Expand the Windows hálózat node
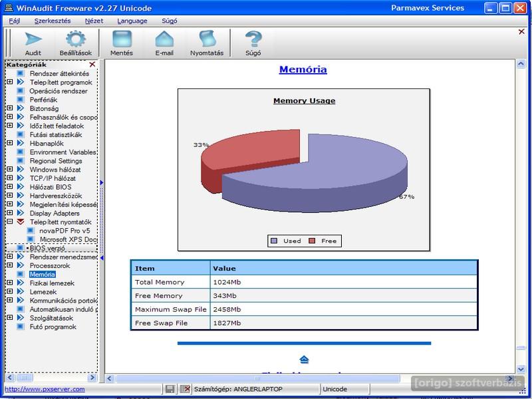The height and width of the screenshot is (399, 532). (x=10, y=170)
